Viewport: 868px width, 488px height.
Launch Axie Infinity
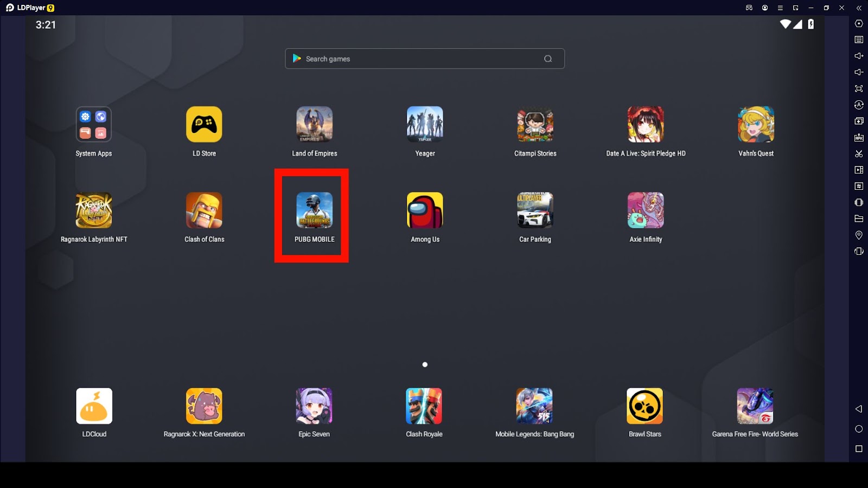646,210
